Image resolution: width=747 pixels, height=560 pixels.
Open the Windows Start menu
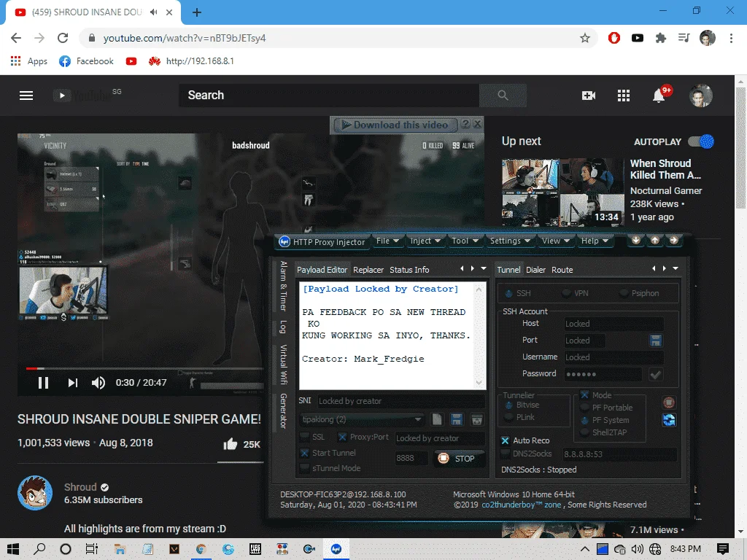[13, 549]
